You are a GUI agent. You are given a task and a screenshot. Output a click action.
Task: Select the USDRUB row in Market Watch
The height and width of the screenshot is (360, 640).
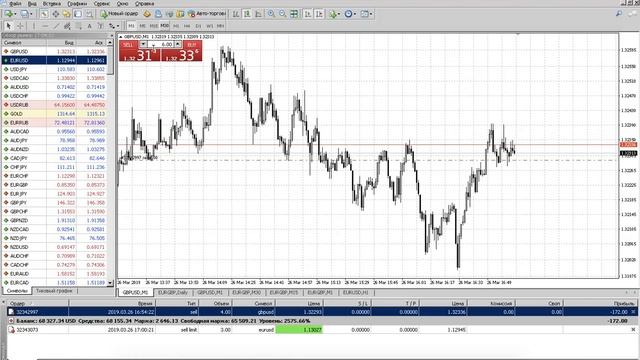[55, 105]
